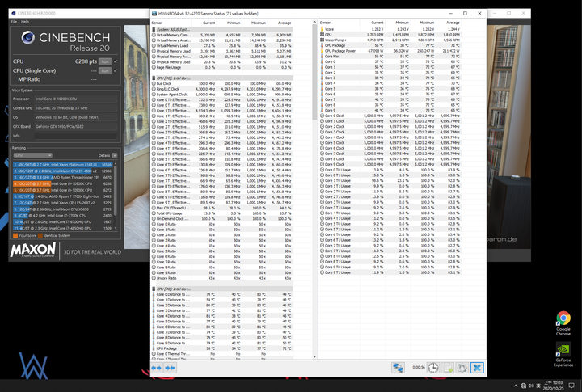Image resolution: width=582 pixels, height=392 pixels.
Task: Click the CPU Package temperature icon
Action: pyautogui.click(x=322, y=45)
